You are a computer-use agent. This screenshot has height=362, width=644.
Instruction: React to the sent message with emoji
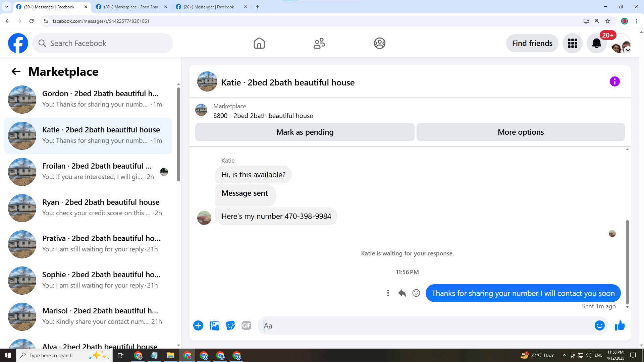point(416,293)
